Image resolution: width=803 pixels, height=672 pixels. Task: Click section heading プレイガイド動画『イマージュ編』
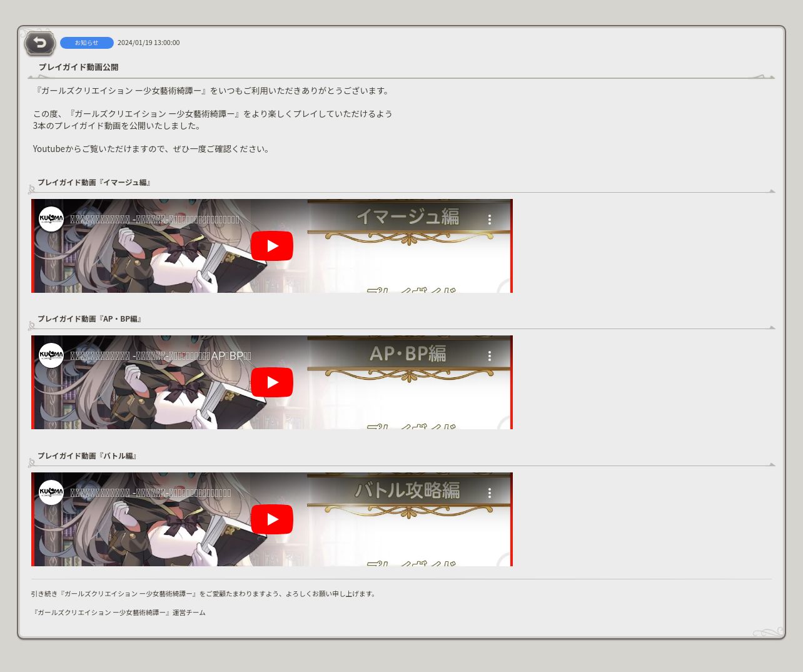(x=94, y=183)
